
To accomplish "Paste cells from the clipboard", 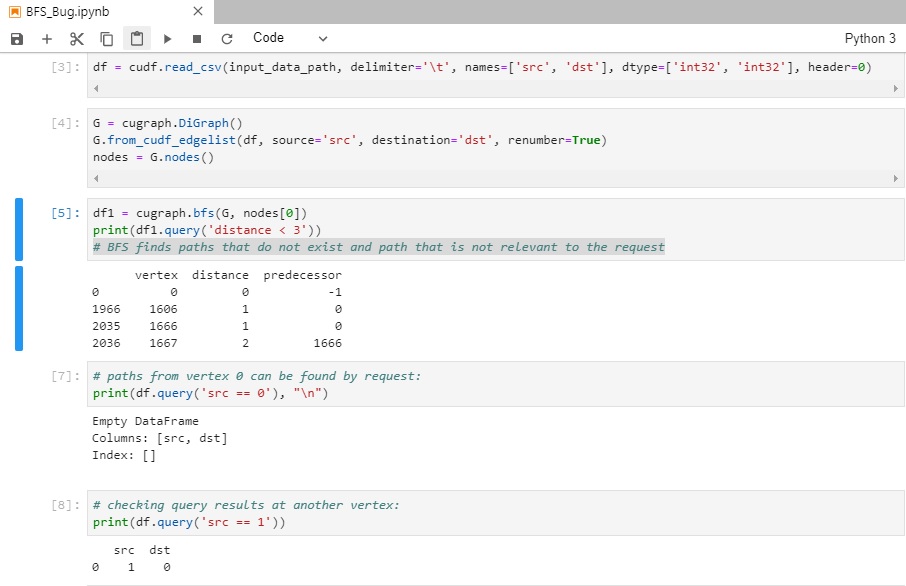I will (x=136, y=38).
